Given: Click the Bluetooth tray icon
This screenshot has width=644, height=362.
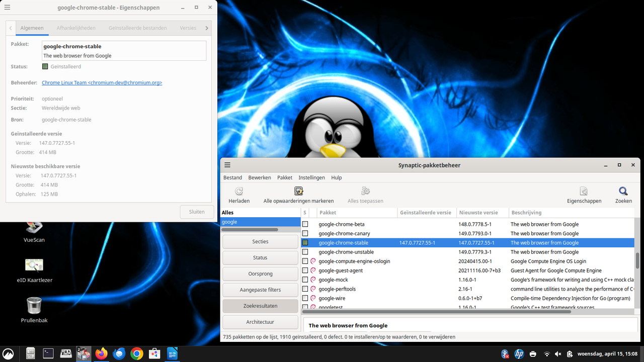Looking at the screenshot, I should (x=505, y=354).
